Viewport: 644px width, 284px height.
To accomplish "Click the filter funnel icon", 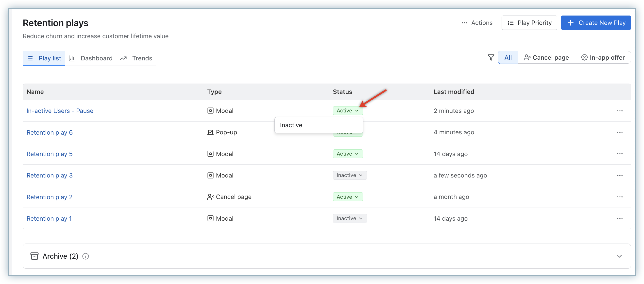I will click(491, 57).
